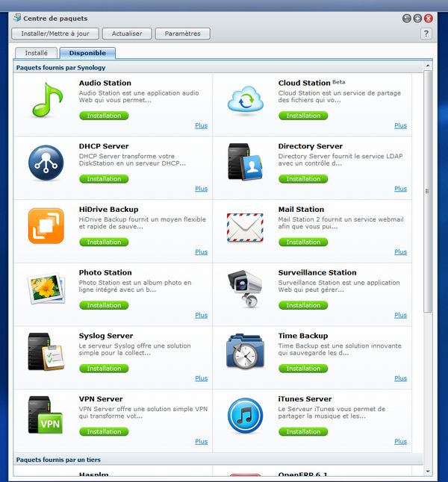Image resolution: width=448 pixels, height=482 pixels.
Task: Install Time Backup
Action: [x=303, y=369]
